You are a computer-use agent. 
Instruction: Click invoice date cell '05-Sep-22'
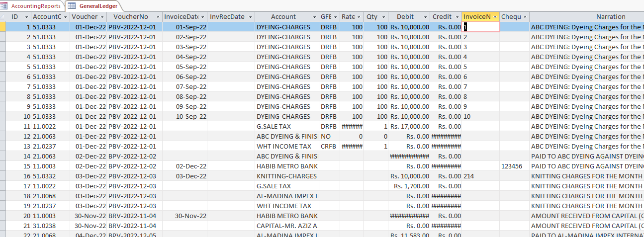tap(185, 67)
